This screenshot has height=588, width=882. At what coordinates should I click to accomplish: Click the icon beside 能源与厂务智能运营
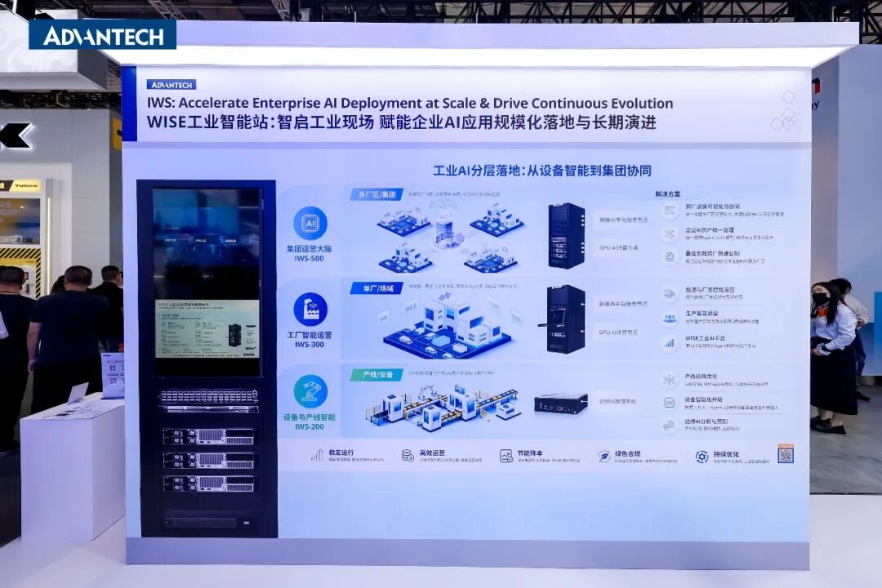coord(670,294)
